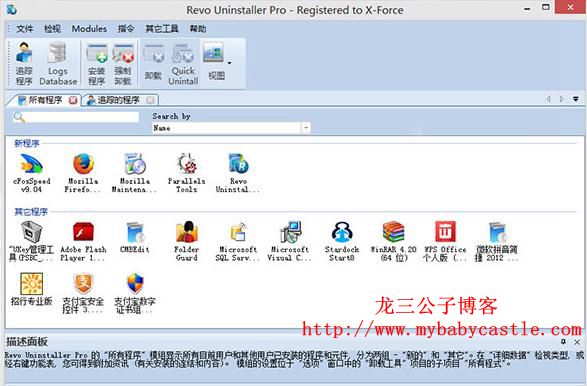This screenshot has width=587, height=386.
Task: Select the WPS Office 个人版 icon
Action: pos(445,241)
